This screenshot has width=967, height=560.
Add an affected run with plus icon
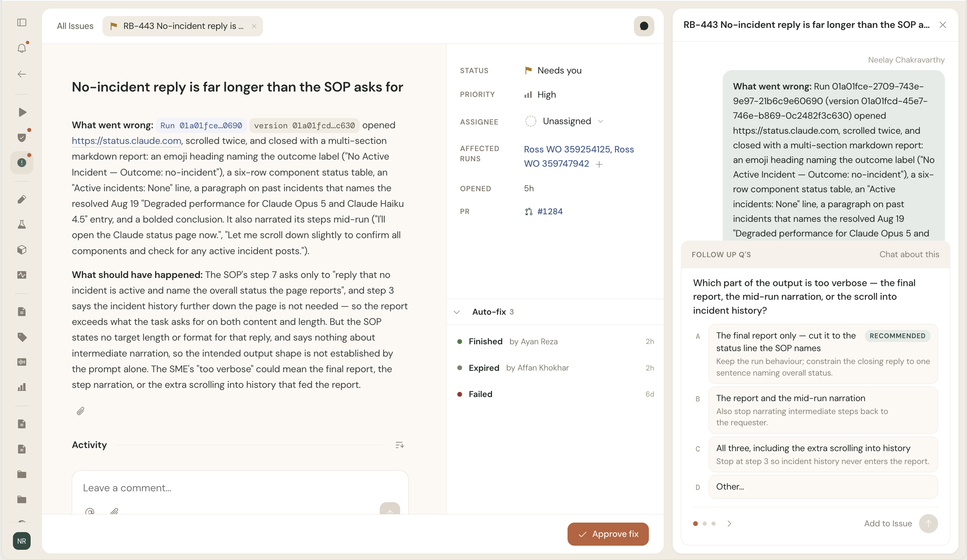(x=599, y=164)
